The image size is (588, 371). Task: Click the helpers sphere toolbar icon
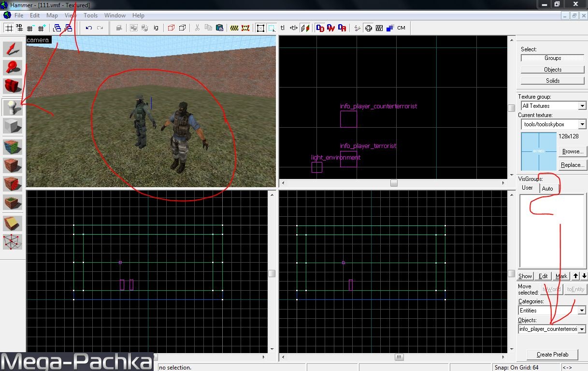[x=368, y=28]
